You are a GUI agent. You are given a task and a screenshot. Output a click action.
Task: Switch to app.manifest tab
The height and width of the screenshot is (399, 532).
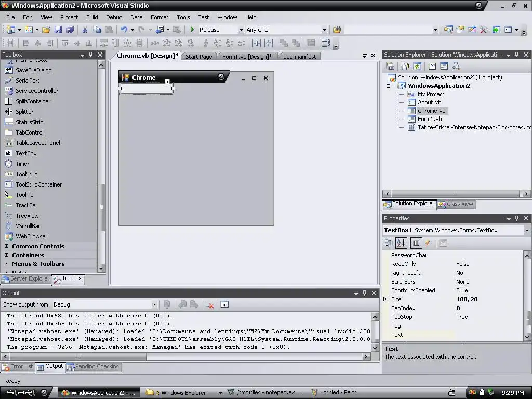[300, 57]
